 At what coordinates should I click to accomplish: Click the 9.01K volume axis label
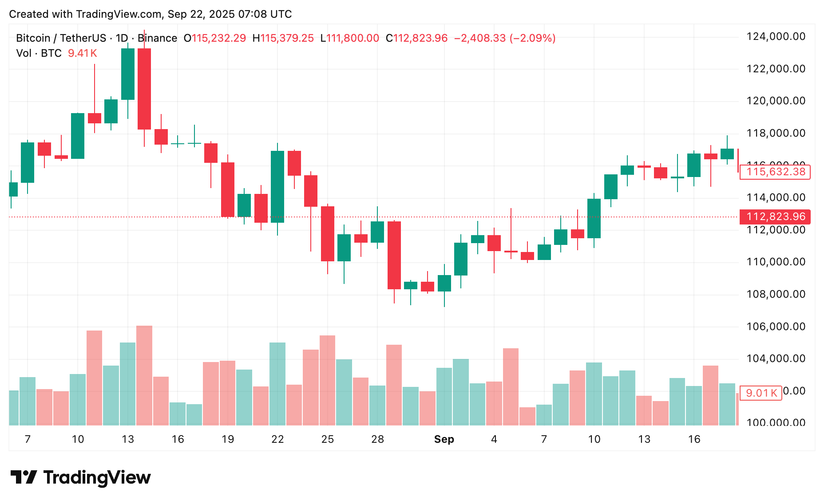pyautogui.click(x=761, y=393)
